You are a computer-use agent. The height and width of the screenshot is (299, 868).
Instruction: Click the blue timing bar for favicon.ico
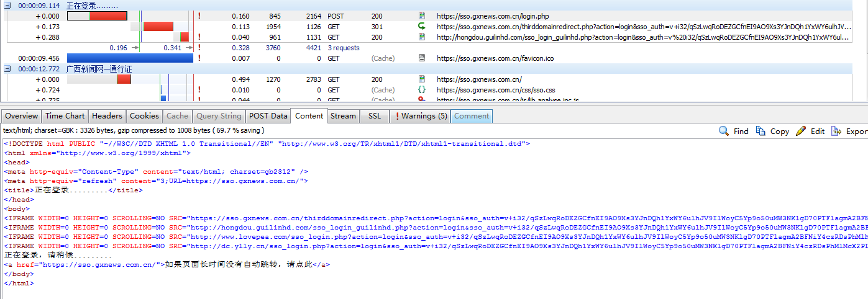tap(130, 58)
